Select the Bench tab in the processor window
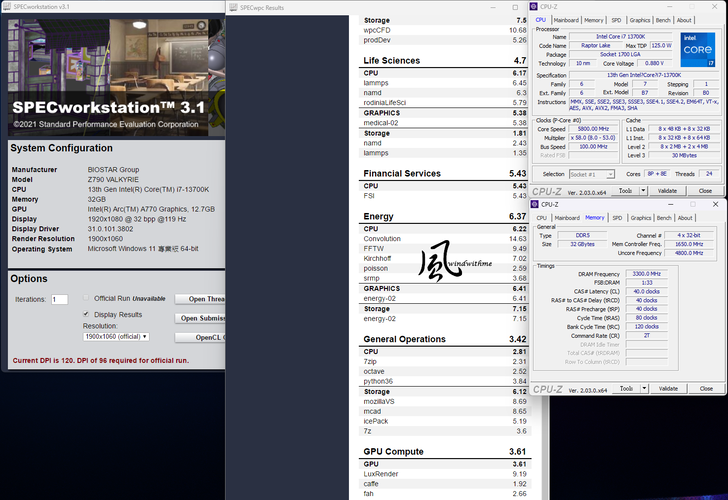This screenshot has height=500, width=728. click(x=663, y=20)
